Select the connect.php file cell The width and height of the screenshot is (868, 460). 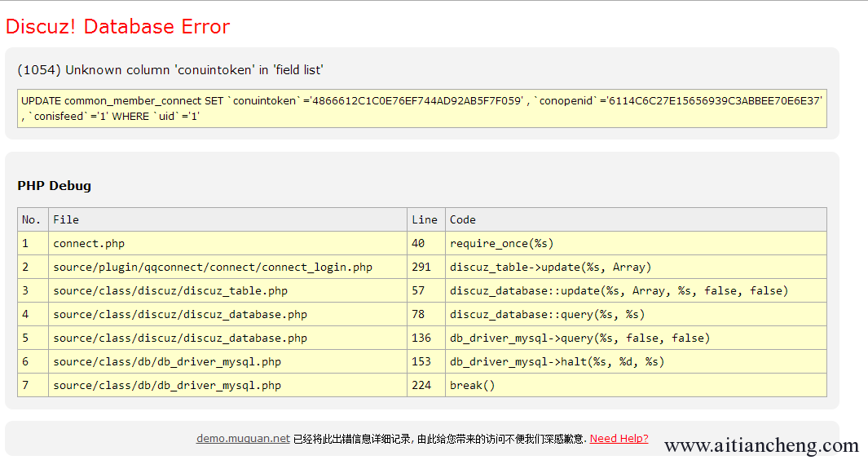pos(227,243)
